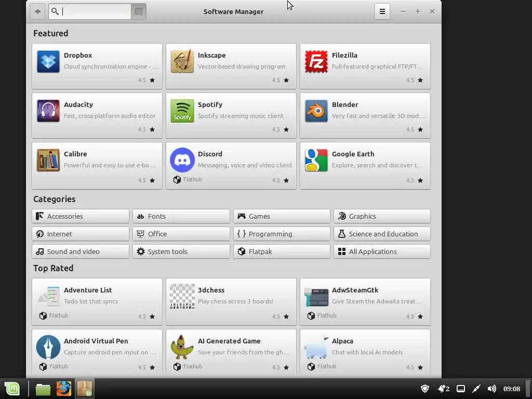Image resolution: width=532 pixels, height=399 pixels.
Task: Click the Flathub label under AdwSteamGtk
Action: coord(327,315)
